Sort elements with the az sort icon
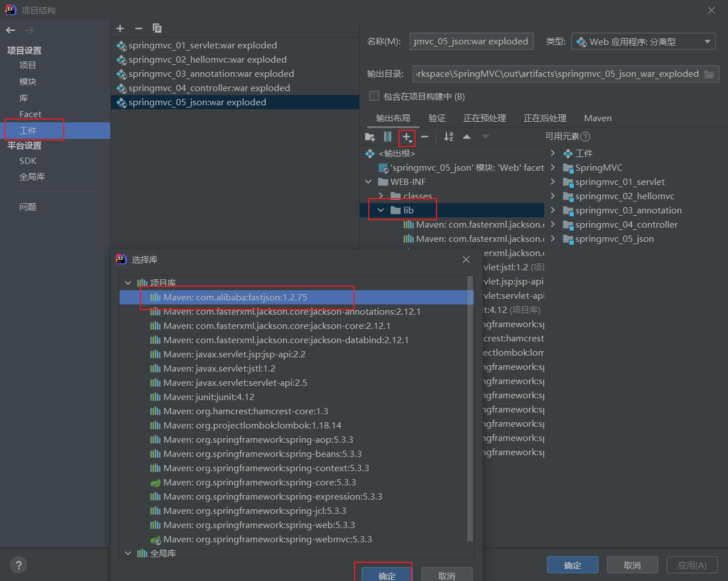 tap(448, 137)
